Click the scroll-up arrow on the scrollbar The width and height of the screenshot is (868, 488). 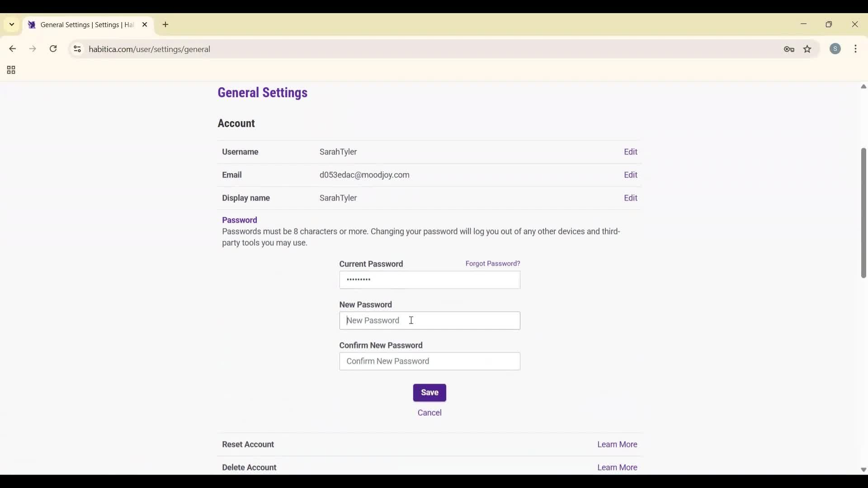tap(863, 87)
